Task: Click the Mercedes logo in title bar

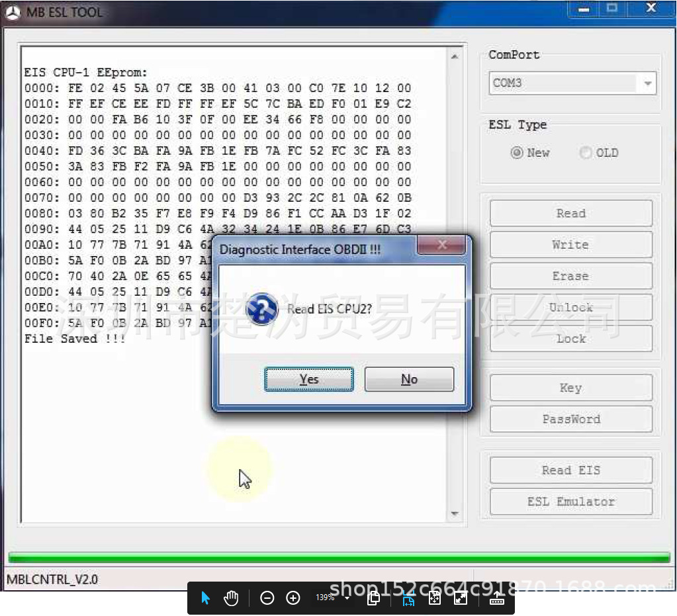Action: click(x=13, y=13)
